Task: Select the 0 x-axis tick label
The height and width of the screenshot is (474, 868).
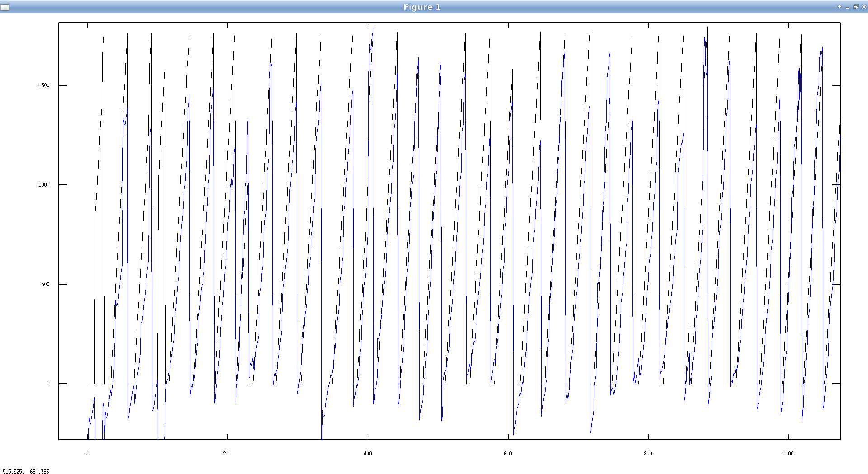Action: tap(87, 454)
